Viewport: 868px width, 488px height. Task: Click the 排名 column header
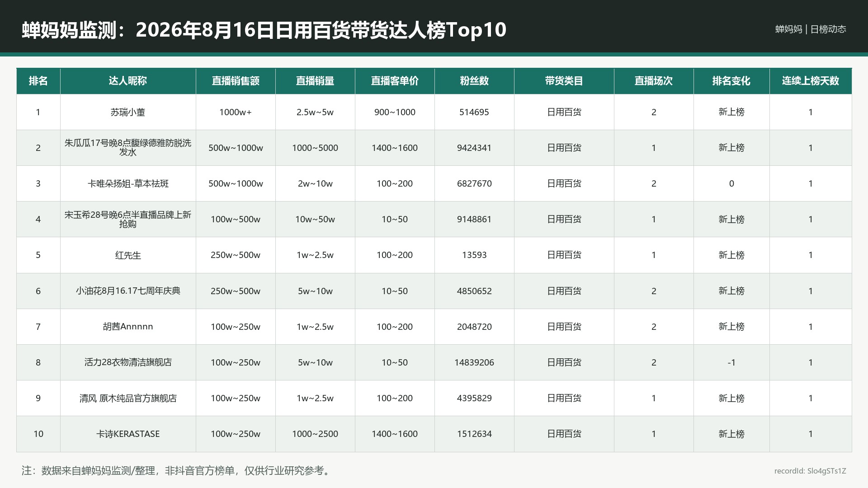[38, 81]
